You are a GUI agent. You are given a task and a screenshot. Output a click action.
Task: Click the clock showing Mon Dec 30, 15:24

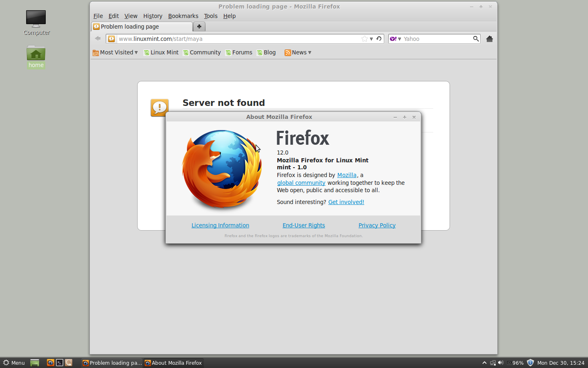tap(561, 363)
